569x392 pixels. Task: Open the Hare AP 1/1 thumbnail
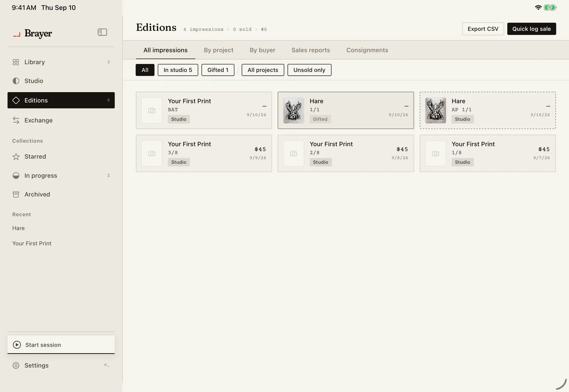click(x=435, y=111)
